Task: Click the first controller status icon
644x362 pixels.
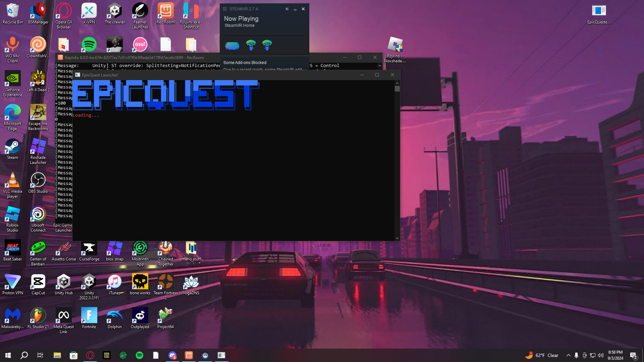Action: [x=251, y=45]
